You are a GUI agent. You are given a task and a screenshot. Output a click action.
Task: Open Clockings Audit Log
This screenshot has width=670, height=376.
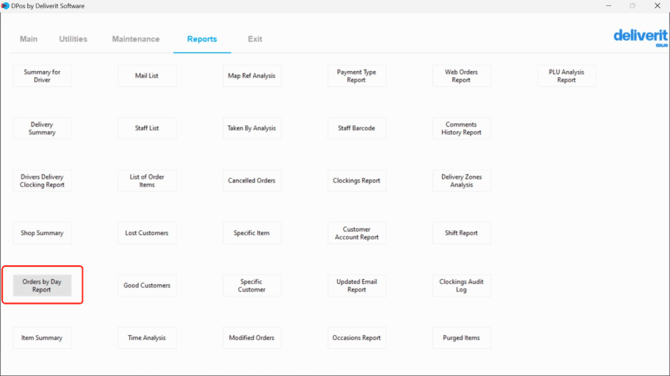click(x=461, y=285)
